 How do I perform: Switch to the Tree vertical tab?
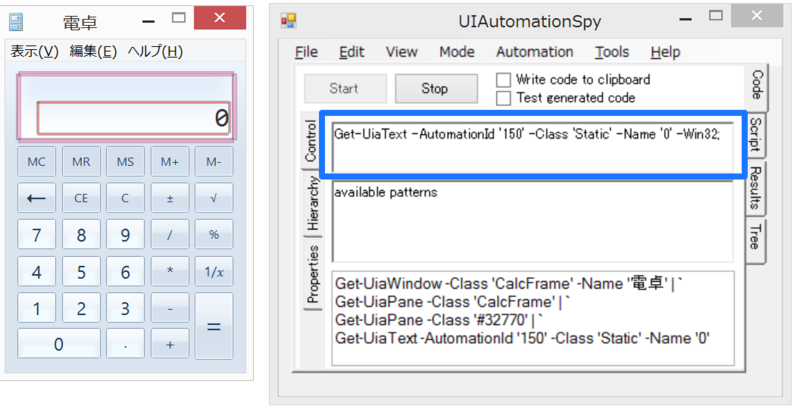click(757, 241)
